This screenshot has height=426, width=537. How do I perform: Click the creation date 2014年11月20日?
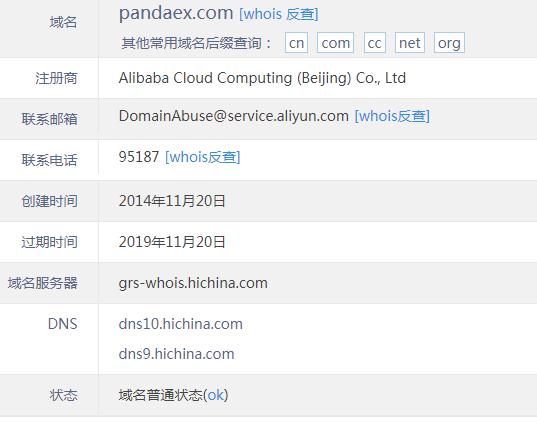(172, 201)
